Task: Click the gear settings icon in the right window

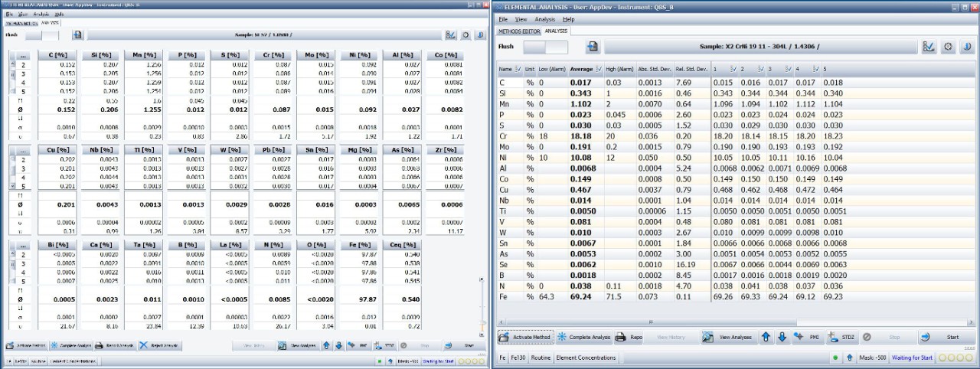Action: (949, 47)
